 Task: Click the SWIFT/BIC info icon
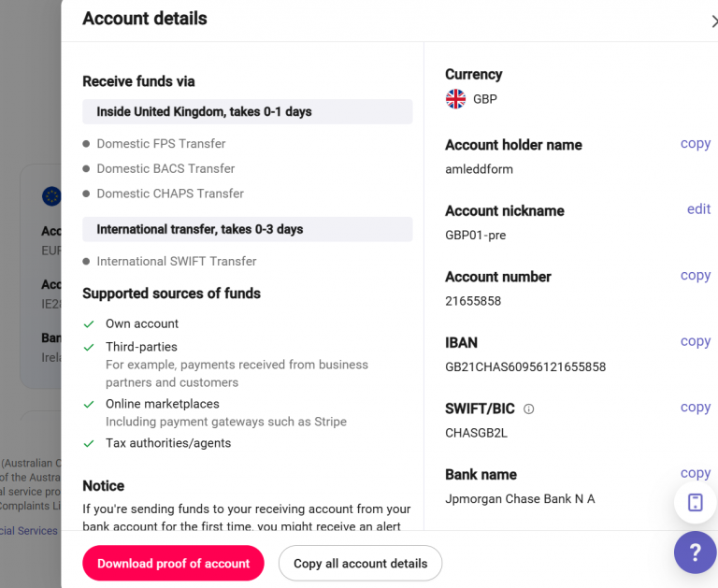tap(528, 409)
